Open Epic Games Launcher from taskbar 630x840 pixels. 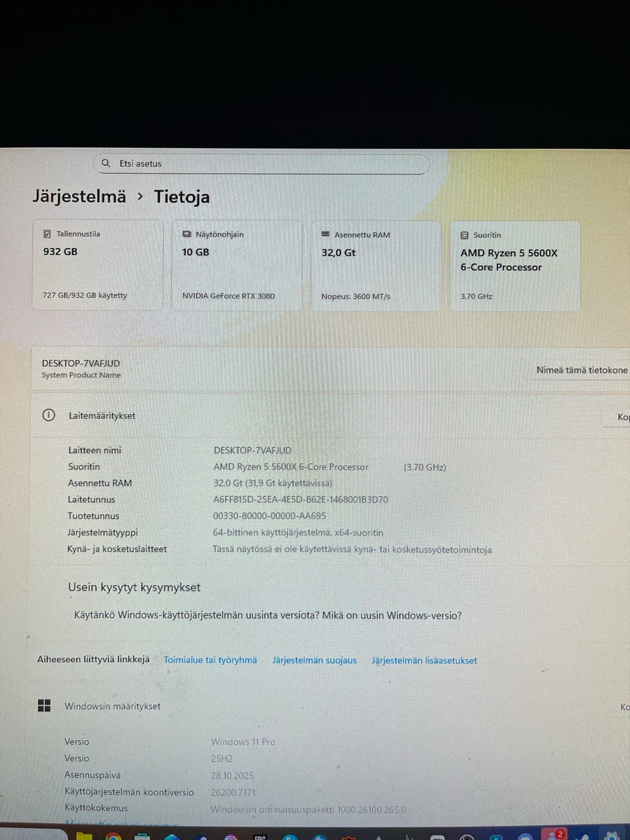click(260, 837)
